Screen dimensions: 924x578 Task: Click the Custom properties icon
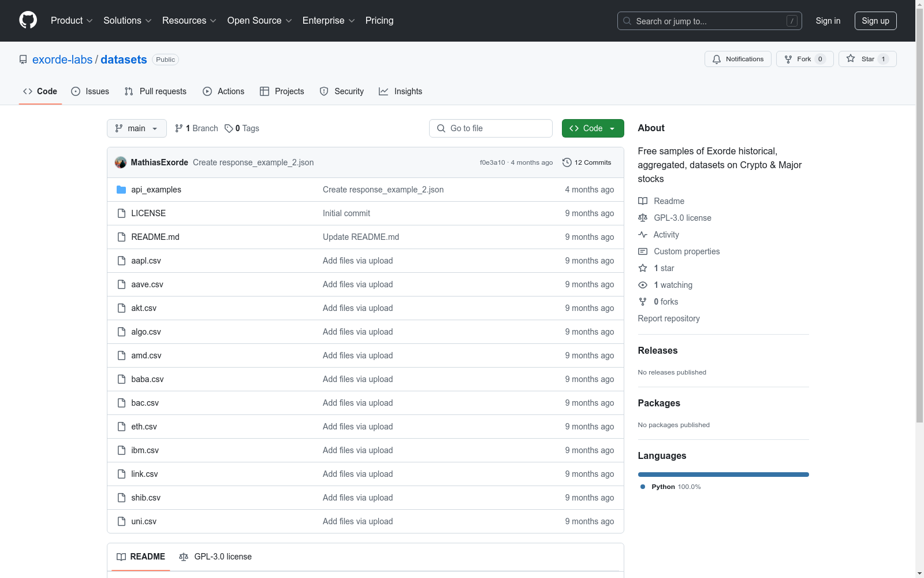click(643, 251)
